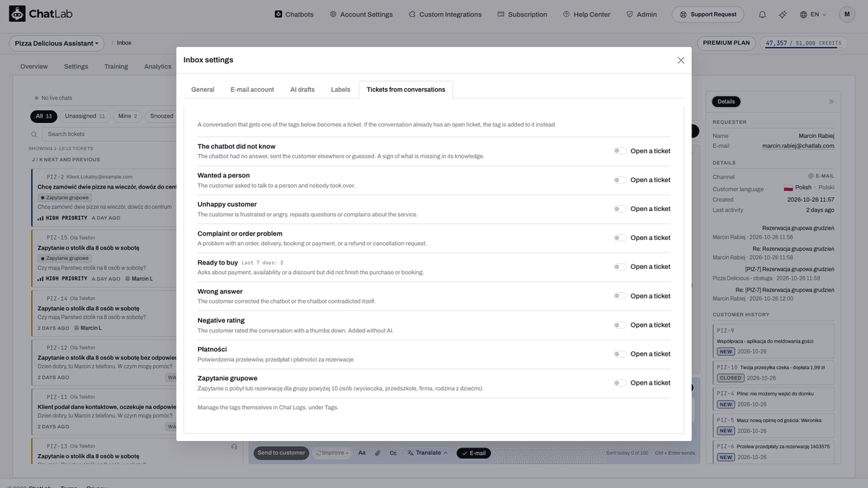Switch to the Labels tab

pos(341,90)
